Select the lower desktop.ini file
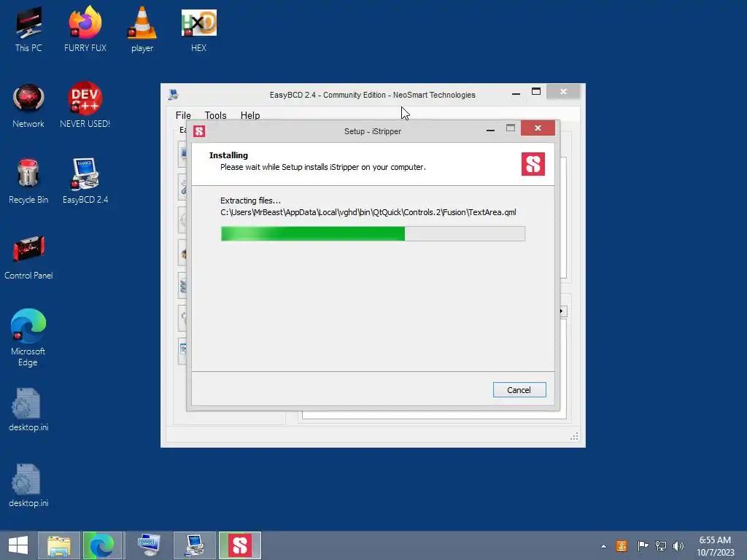Viewport: 747px width, 560px height. pos(28,486)
